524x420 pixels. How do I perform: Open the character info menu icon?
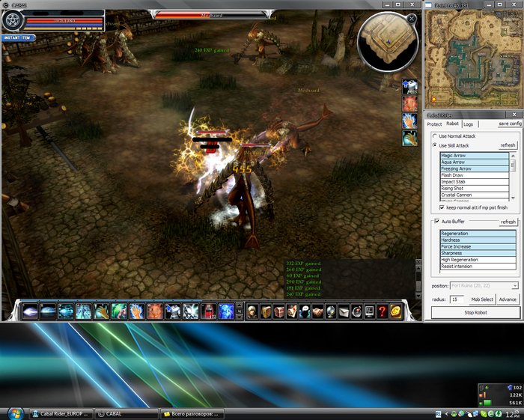pos(253,311)
